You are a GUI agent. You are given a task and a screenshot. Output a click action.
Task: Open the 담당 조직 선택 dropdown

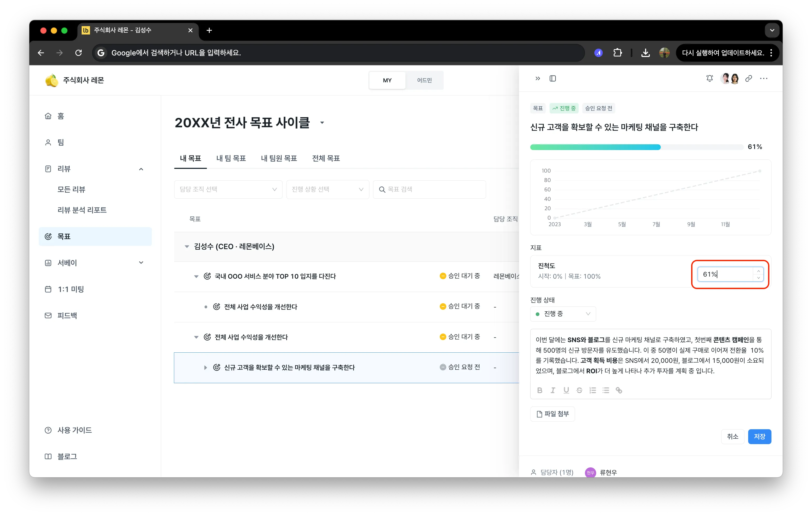click(x=228, y=190)
